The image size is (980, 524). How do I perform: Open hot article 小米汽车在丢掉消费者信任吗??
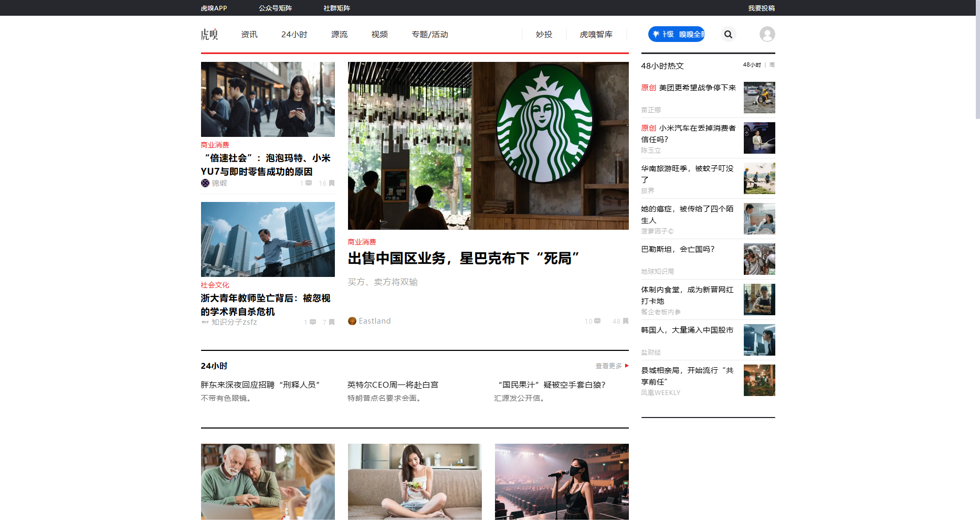688,134
